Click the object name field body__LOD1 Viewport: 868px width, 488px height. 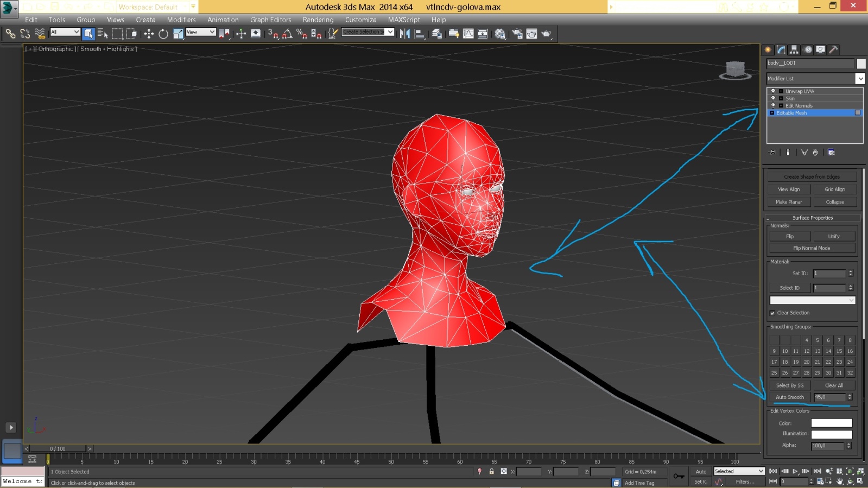click(810, 64)
